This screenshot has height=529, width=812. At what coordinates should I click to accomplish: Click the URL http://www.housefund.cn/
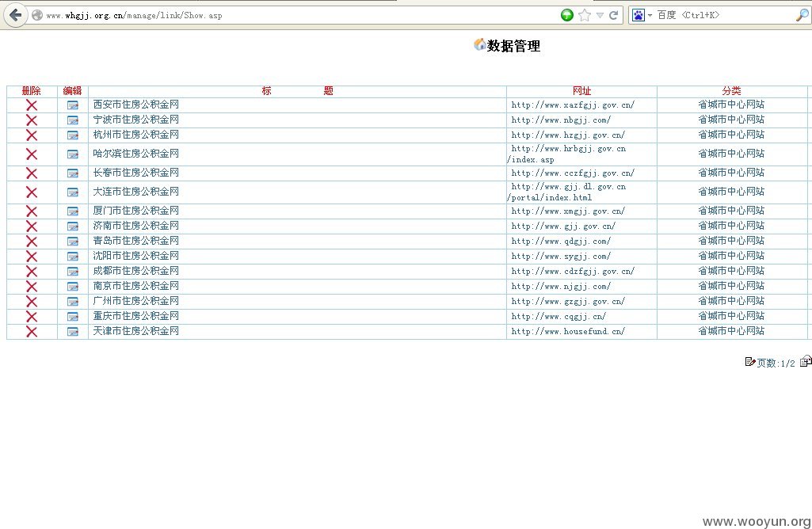[567, 331]
